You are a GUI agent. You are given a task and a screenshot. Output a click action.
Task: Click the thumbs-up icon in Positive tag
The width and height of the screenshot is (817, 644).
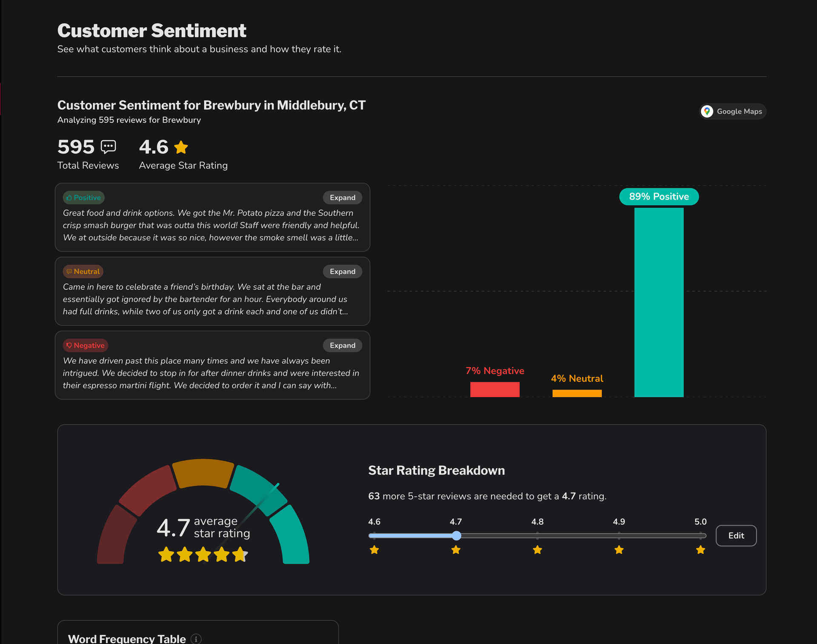click(x=69, y=197)
